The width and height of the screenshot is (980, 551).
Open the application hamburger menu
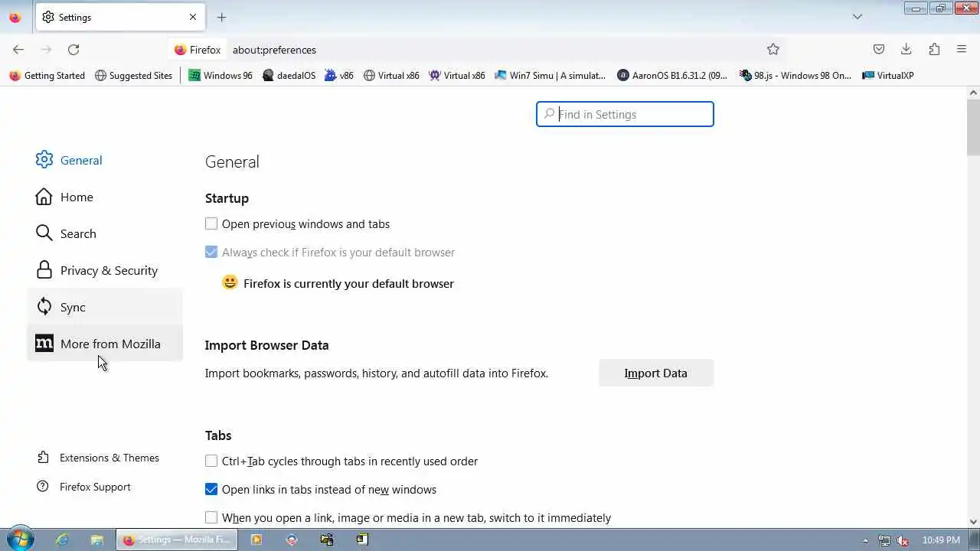[x=962, y=50]
